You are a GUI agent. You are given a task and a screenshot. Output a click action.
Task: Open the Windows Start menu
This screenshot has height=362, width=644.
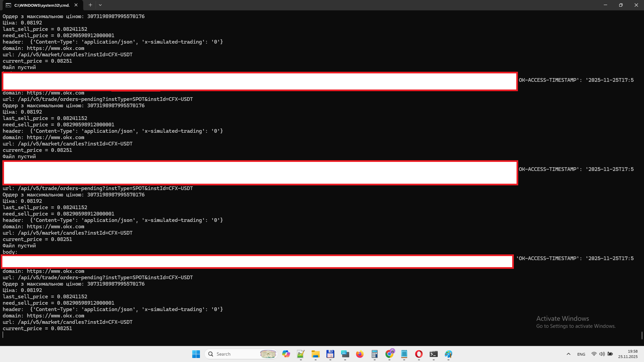click(x=196, y=354)
